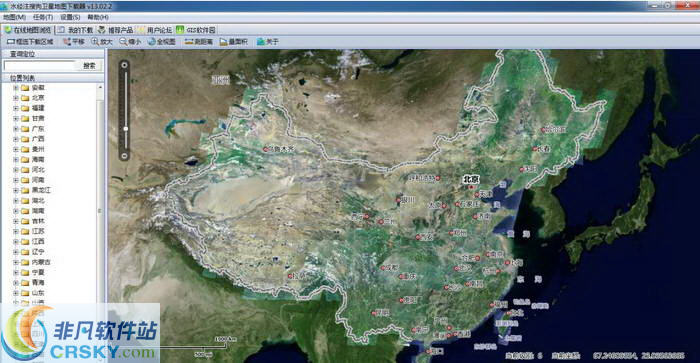Screen dimensions: 700x363
Task: Click the 长春 label on the map
Action: [544, 149]
